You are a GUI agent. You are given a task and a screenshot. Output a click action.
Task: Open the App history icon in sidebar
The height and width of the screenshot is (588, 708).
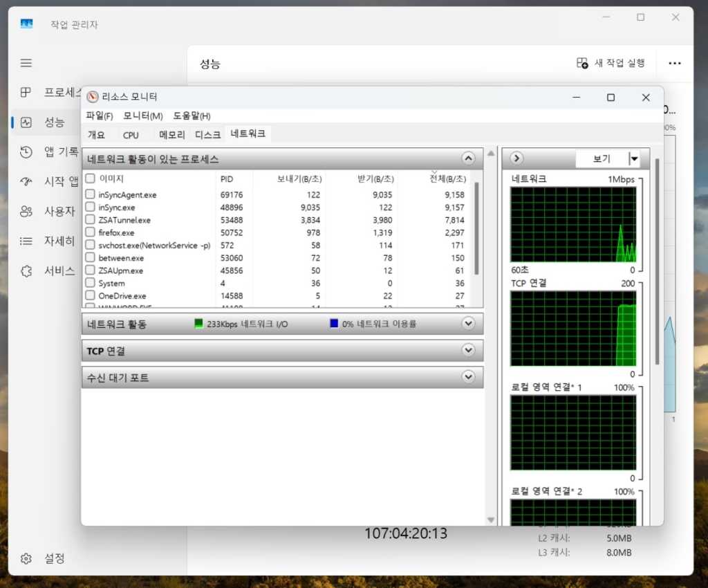(x=26, y=152)
